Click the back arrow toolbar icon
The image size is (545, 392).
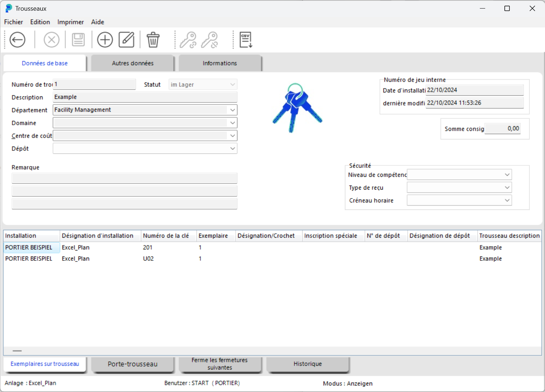coord(17,39)
